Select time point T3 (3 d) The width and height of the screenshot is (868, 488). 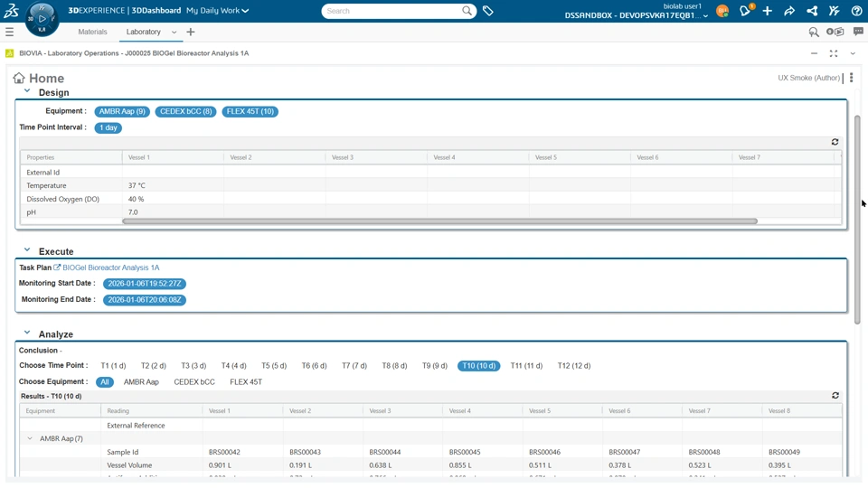pyautogui.click(x=193, y=366)
